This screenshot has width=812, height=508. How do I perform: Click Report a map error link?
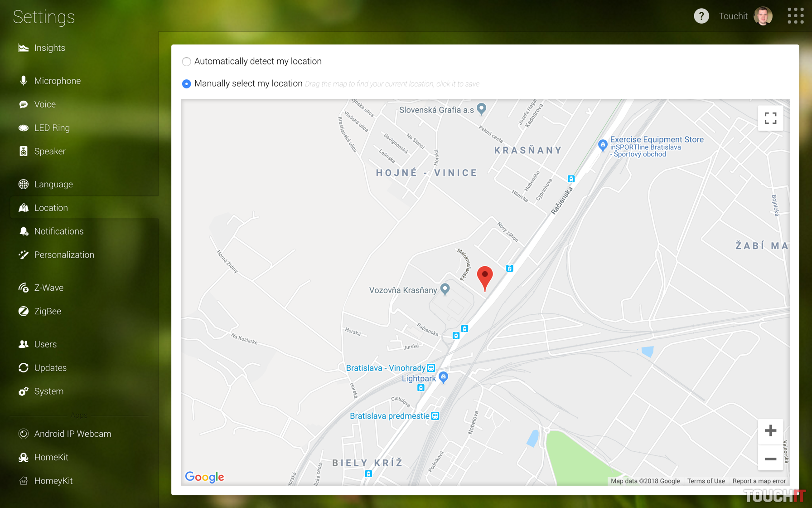coord(759,481)
